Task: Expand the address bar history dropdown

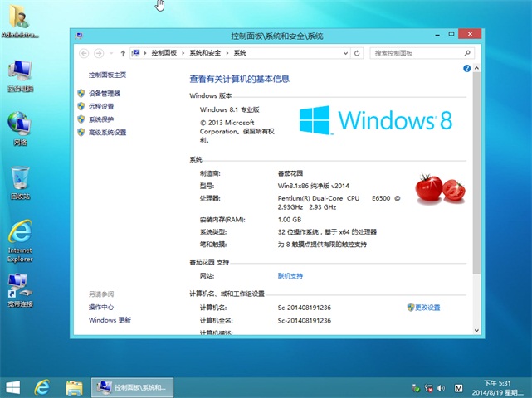Action: pyautogui.click(x=345, y=52)
